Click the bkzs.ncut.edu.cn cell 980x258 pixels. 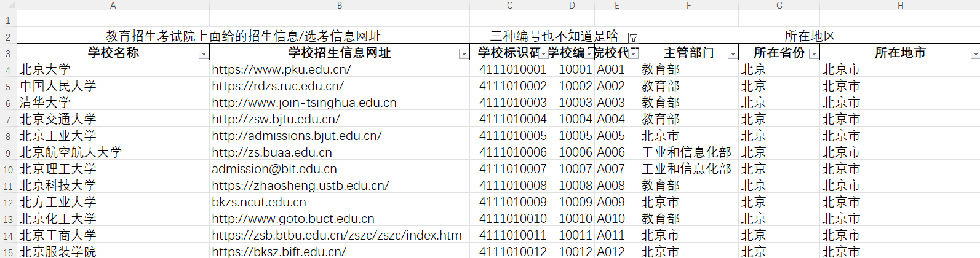coord(340,202)
